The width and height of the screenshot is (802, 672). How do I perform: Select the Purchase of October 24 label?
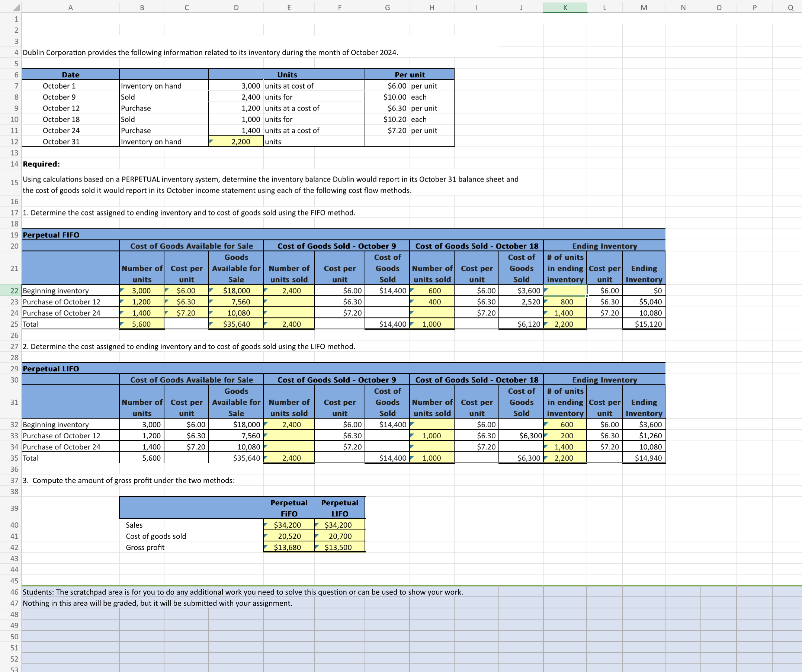click(61, 313)
